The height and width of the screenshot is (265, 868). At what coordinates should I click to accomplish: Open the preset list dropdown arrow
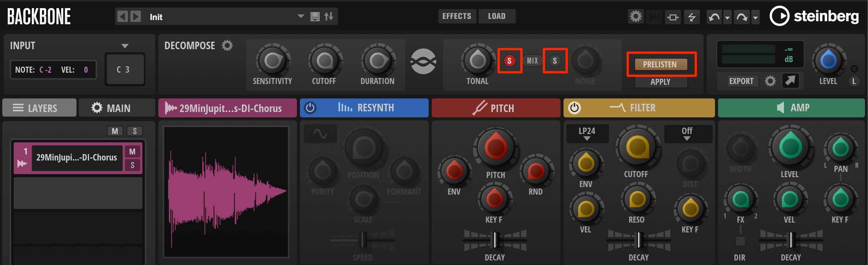pyautogui.click(x=301, y=16)
